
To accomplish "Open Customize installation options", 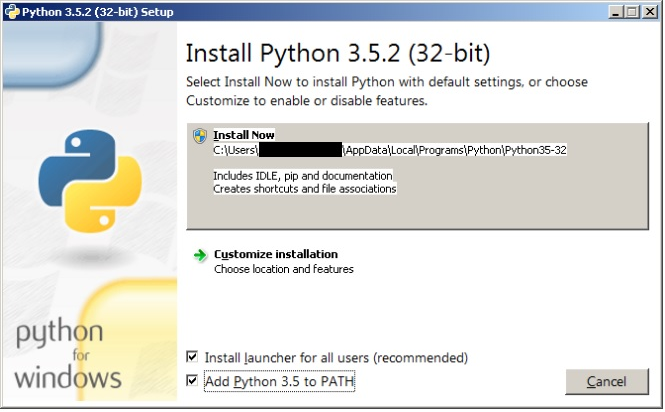I will (x=275, y=254).
